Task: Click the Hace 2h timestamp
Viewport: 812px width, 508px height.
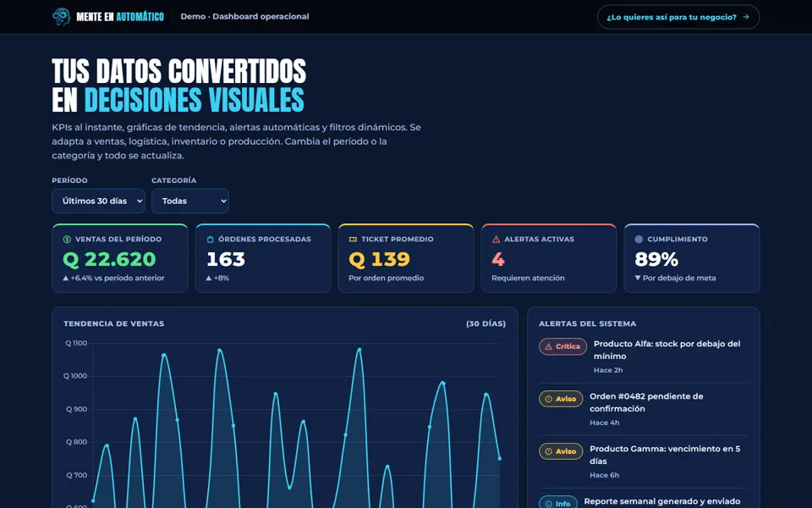Action: pos(608,370)
